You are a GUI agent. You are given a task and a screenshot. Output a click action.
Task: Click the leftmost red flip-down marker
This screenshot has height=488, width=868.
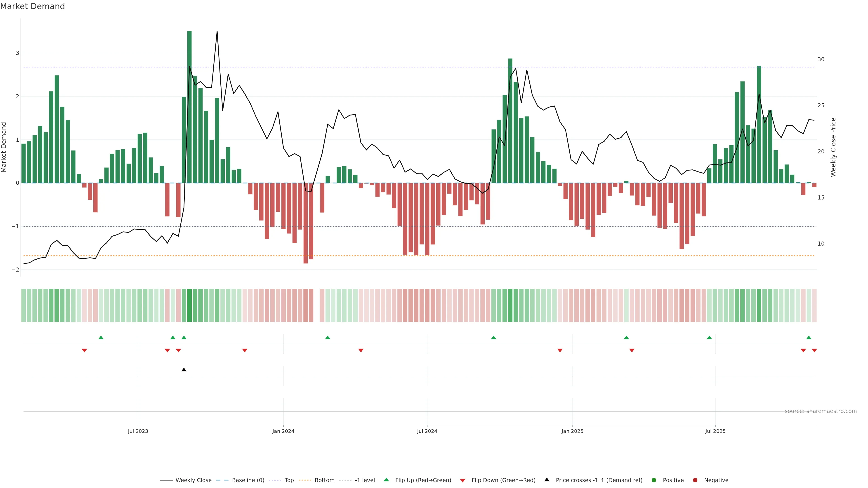(84, 351)
